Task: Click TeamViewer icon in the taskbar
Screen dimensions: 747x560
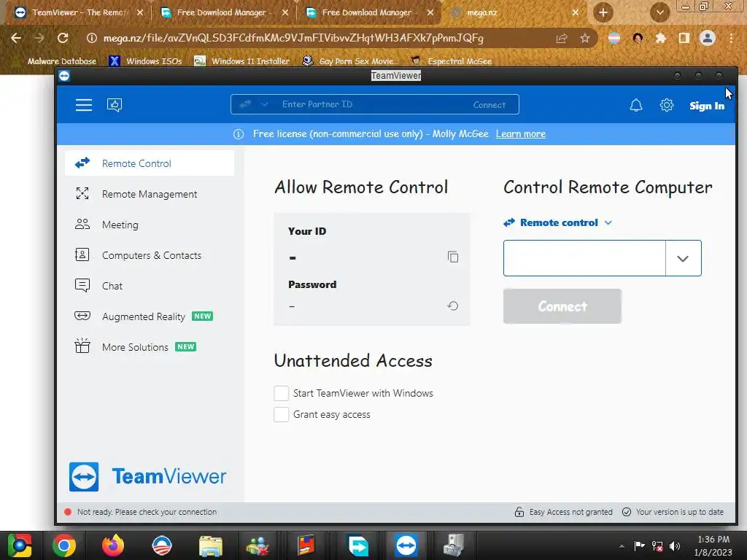Action: tap(406, 545)
